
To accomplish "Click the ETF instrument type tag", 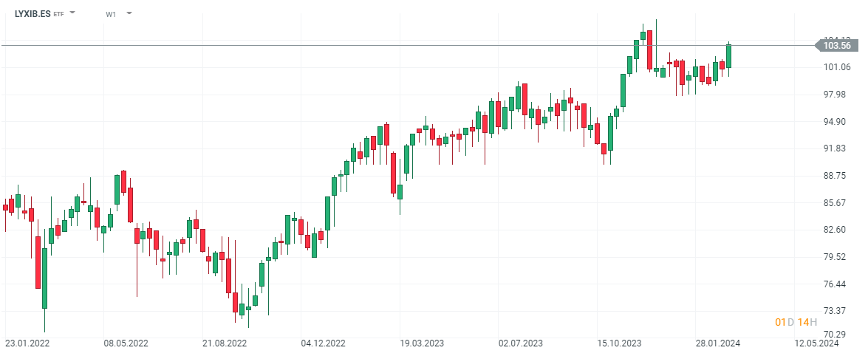I will pyautogui.click(x=59, y=14).
